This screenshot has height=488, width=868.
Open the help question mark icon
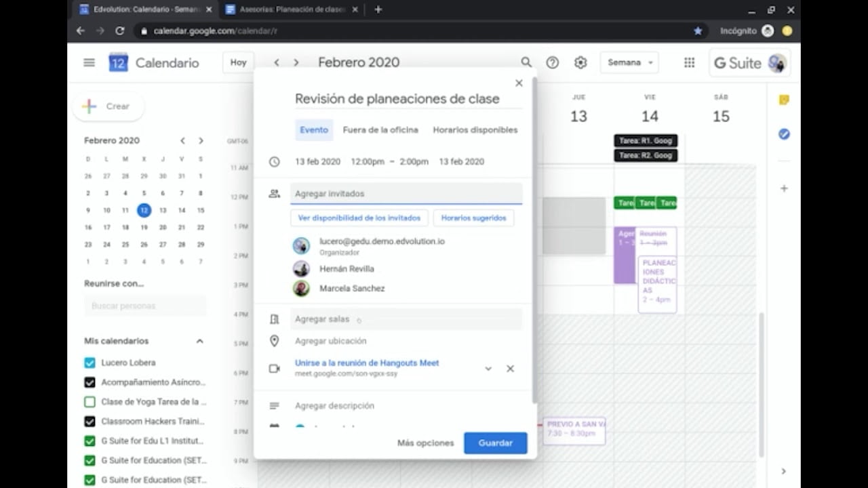tap(553, 62)
